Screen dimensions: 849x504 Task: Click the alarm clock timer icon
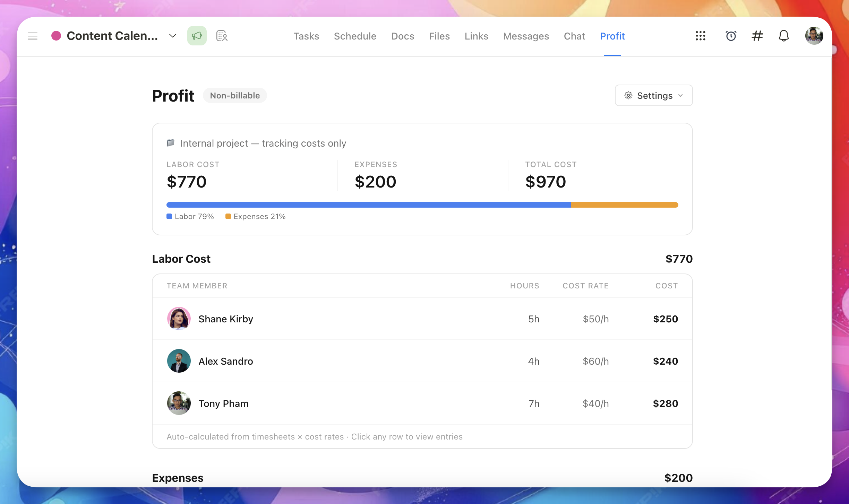pyautogui.click(x=731, y=36)
